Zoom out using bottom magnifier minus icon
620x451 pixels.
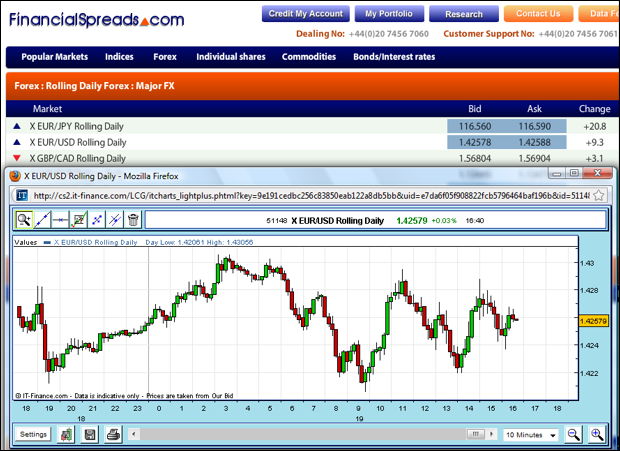[x=573, y=435]
